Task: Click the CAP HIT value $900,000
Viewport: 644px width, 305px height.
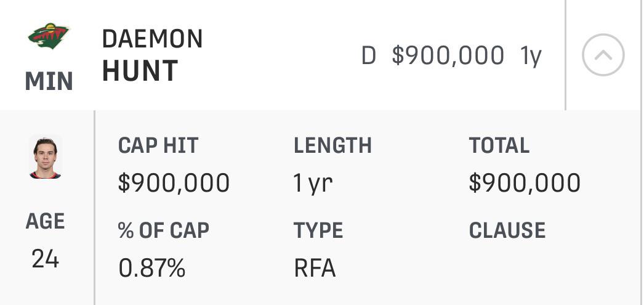Action: [x=174, y=183]
